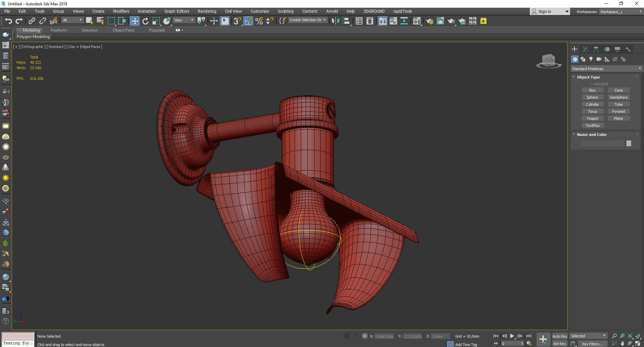Open the Workspaces dropdown

coord(621,12)
